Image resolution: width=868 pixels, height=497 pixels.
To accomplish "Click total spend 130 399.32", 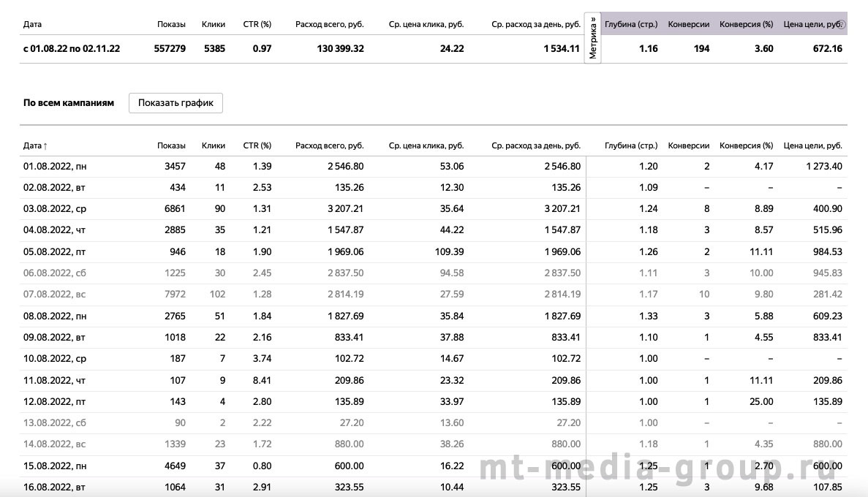I will pyautogui.click(x=340, y=49).
